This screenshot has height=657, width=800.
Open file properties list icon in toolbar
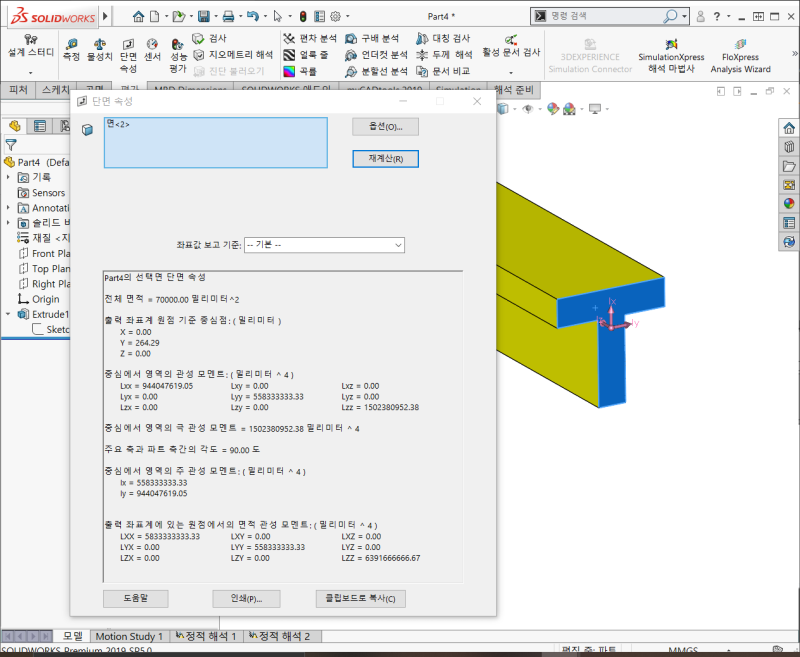pyautogui.click(x=319, y=16)
